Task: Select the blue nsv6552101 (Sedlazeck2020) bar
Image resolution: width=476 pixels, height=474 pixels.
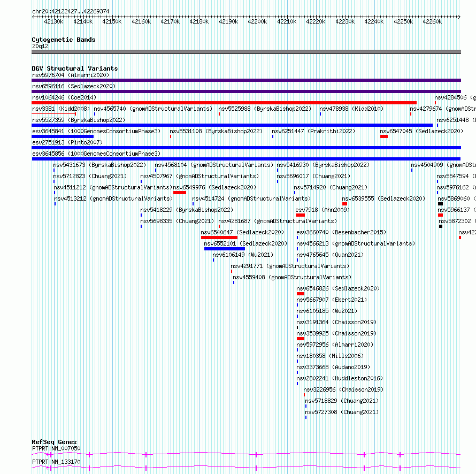Action: pos(225,249)
